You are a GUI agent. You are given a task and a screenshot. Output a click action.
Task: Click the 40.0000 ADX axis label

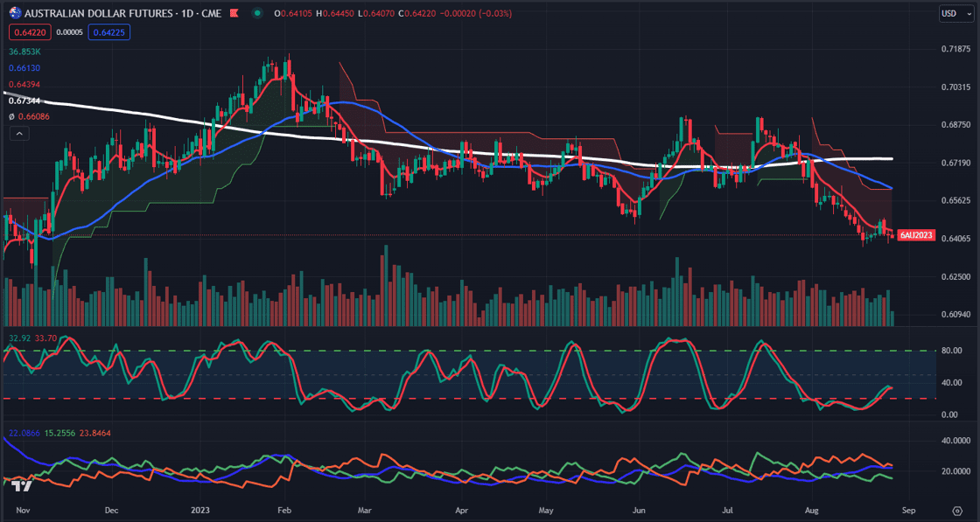point(955,440)
